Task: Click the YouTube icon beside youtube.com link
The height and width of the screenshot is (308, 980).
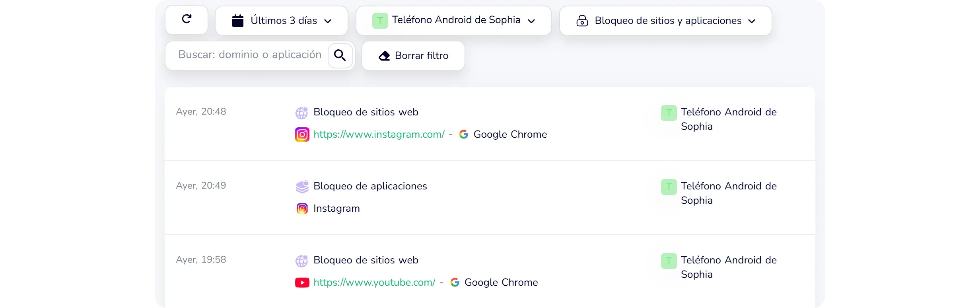Action: (302, 283)
